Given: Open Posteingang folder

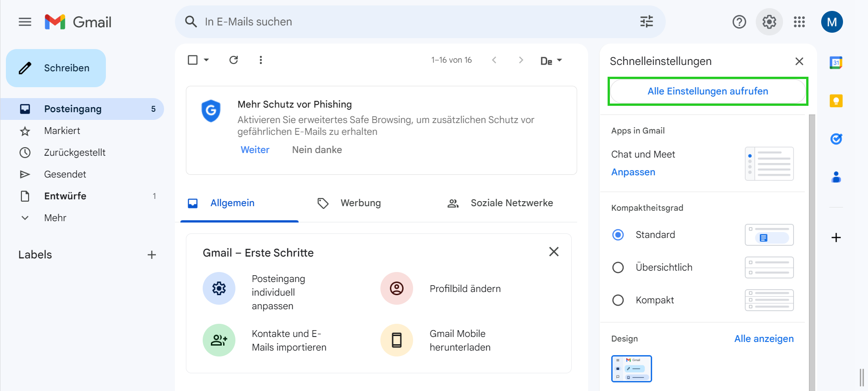Looking at the screenshot, I should click(x=82, y=109).
